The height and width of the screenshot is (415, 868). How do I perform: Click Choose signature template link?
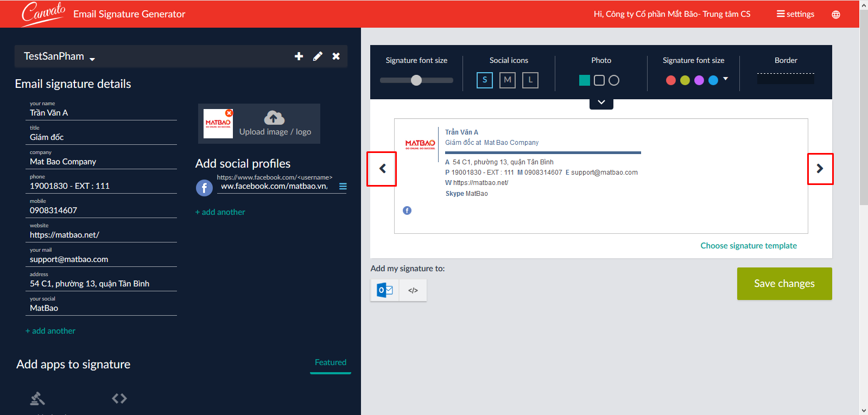(x=749, y=246)
